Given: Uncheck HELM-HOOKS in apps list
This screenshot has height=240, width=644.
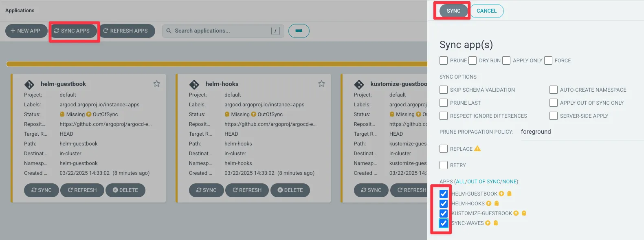Looking at the screenshot, I should [x=444, y=204].
